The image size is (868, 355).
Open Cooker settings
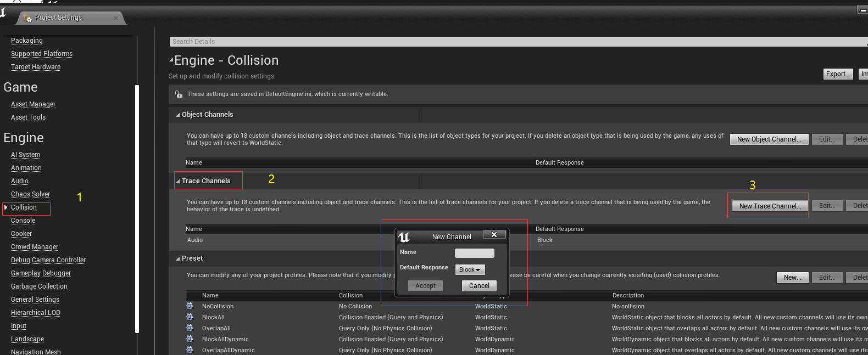(21, 234)
